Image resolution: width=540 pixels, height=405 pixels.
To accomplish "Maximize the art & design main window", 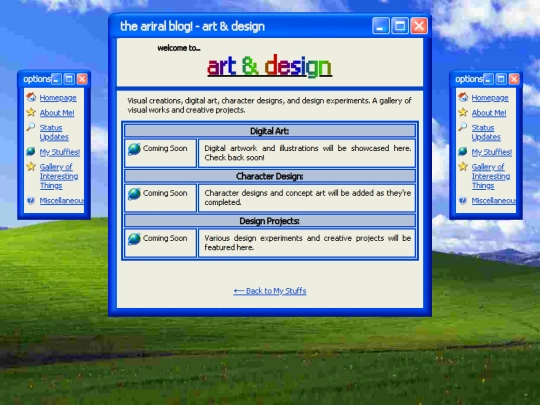I will (x=400, y=26).
